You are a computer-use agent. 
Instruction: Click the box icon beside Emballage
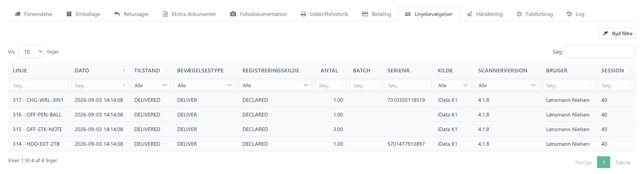point(69,14)
